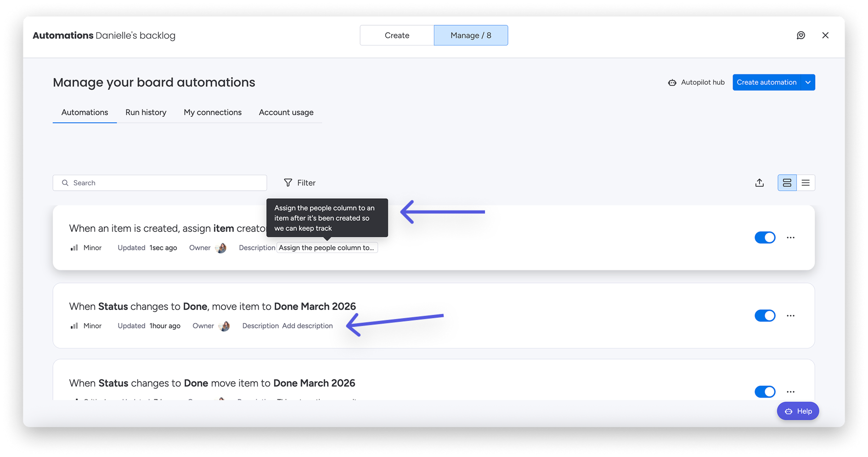The height and width of the screenshot is (457, 868).
Task: Toggle off the second Status Done automation
Action: (765, 316)
